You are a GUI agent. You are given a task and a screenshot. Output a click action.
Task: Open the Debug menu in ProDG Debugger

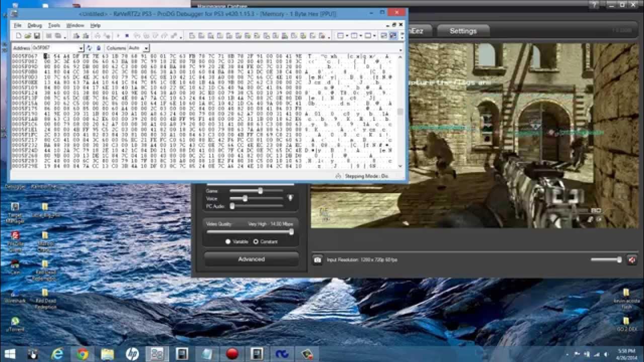[35, 25]
